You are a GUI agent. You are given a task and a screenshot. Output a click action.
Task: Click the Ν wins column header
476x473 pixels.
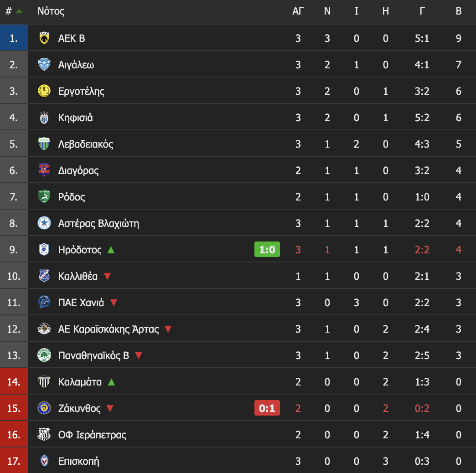tap(327, 11)
